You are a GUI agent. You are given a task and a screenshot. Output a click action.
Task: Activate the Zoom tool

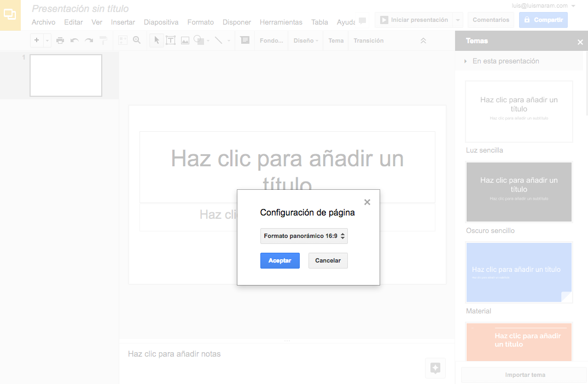(x=137, y=40)
